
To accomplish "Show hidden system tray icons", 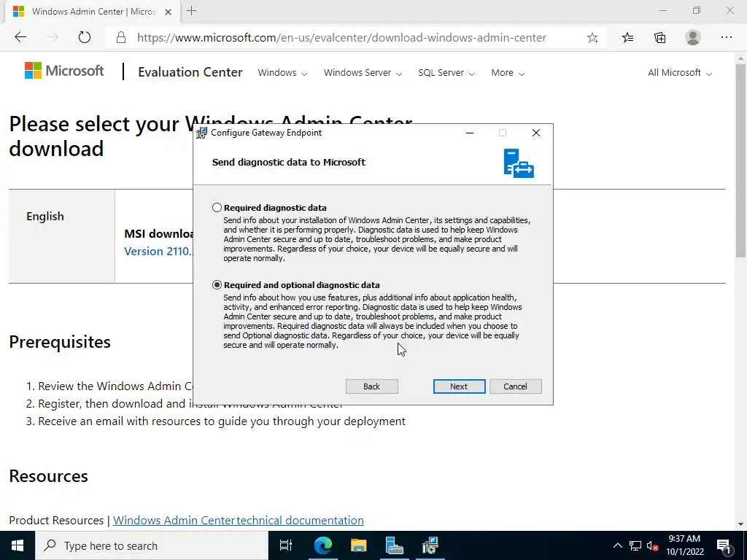I will (x=617, y=545).
